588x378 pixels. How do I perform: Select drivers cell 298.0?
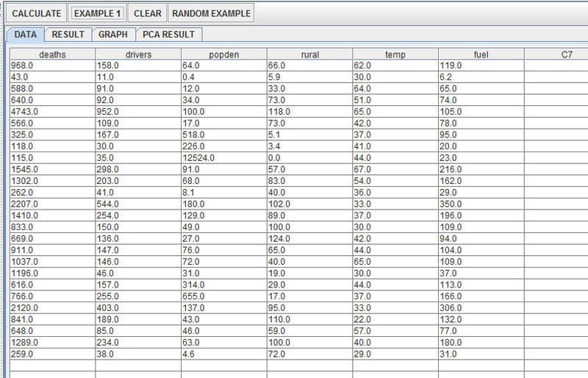point(138,169)
